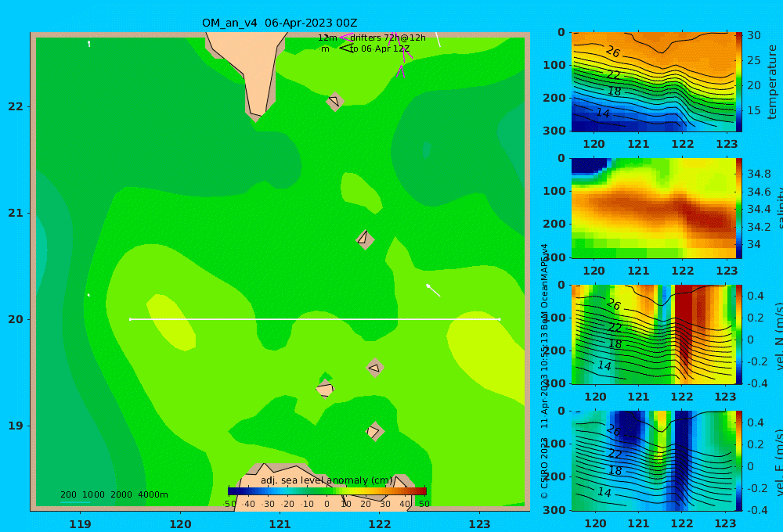Viewport: 783px width, 532px height.
Task: Click the island near 19.5°N, 122°E
Action: (375, 368)
